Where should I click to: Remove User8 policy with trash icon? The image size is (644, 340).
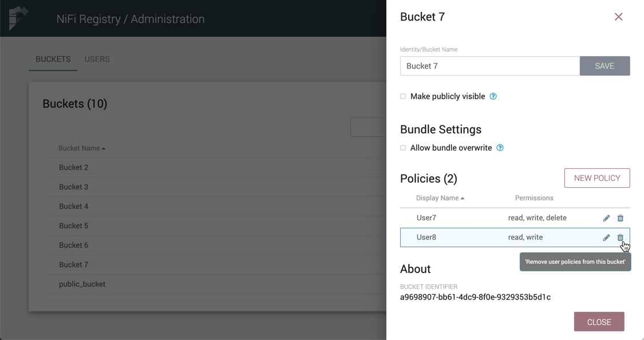(x=620, y=238)
